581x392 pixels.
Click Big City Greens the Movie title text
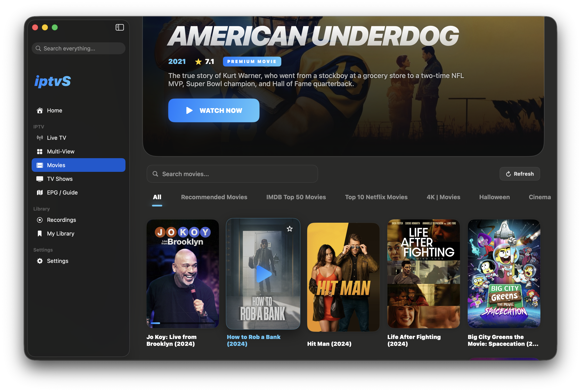point(503,340)
